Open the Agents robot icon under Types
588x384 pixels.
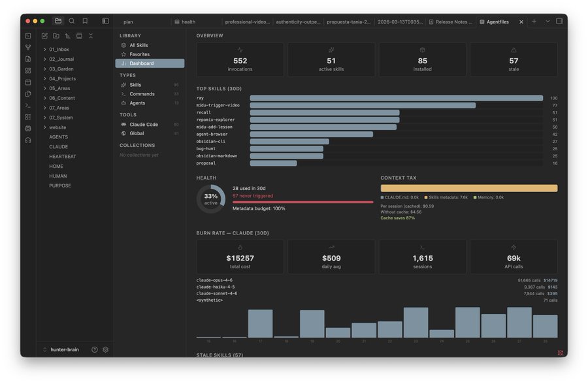point(123,103)
